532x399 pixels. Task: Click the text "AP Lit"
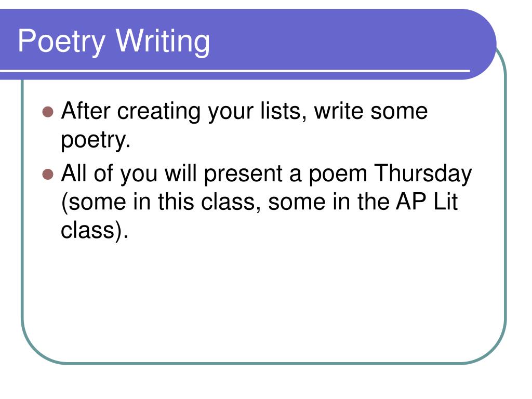pyautogui.click(x=427, y=202)
